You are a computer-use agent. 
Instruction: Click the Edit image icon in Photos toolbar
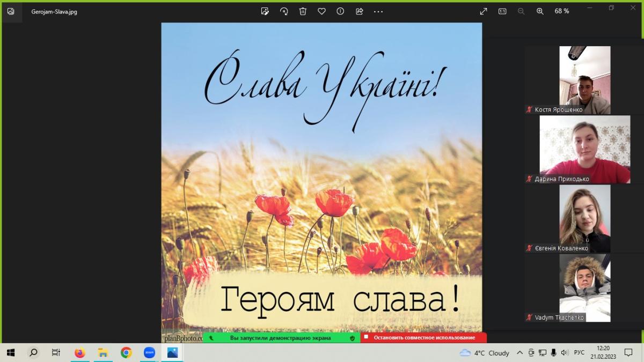(x=265, y=11)
